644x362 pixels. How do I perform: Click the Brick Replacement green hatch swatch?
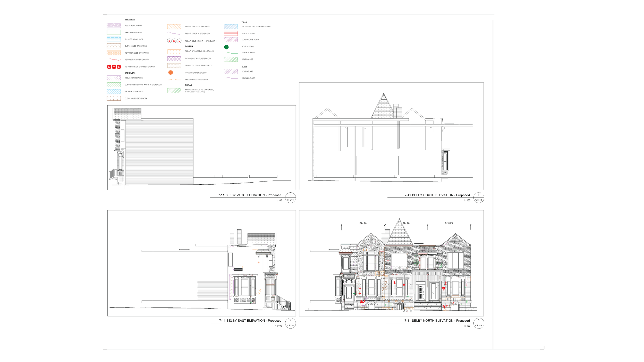pyautogui.click(x=114, y=32)
